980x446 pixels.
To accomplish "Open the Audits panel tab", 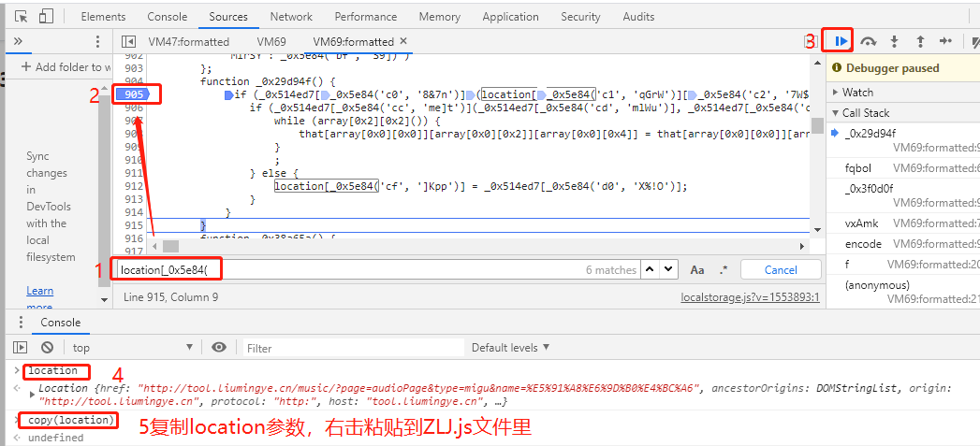I will pyautogui.click(x=638, y=17).
